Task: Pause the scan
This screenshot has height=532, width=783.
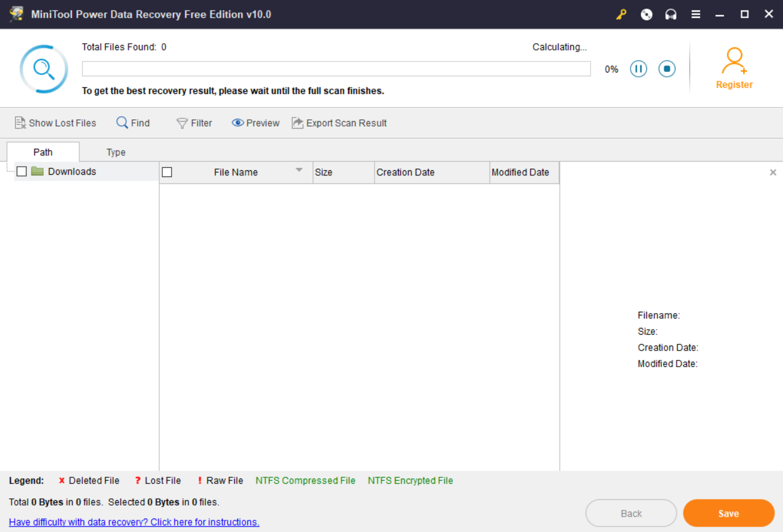Action: [x=638, y=69]
